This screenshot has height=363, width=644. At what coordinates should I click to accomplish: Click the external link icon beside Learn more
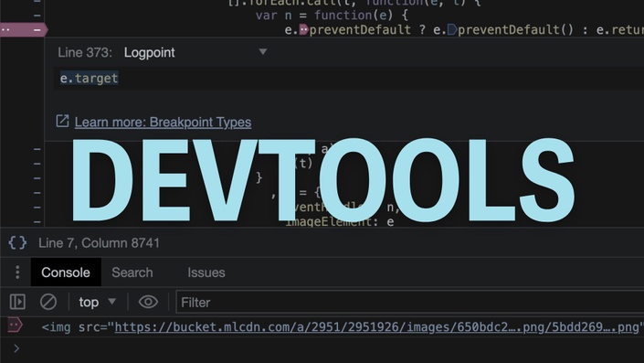click(x=62, y=122)
